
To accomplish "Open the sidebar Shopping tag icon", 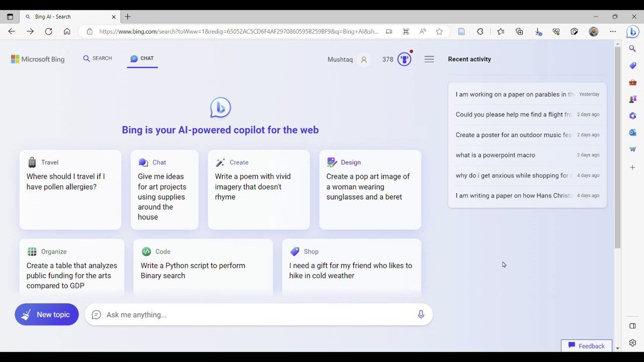I will tap(633, 65).
